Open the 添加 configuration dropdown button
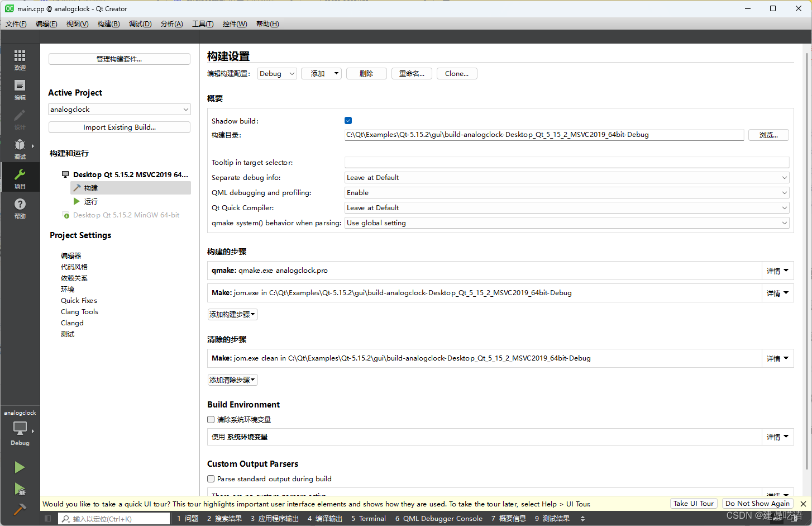Image resolution: width=812 pixels, height=526 pixels. coord(321,74)
